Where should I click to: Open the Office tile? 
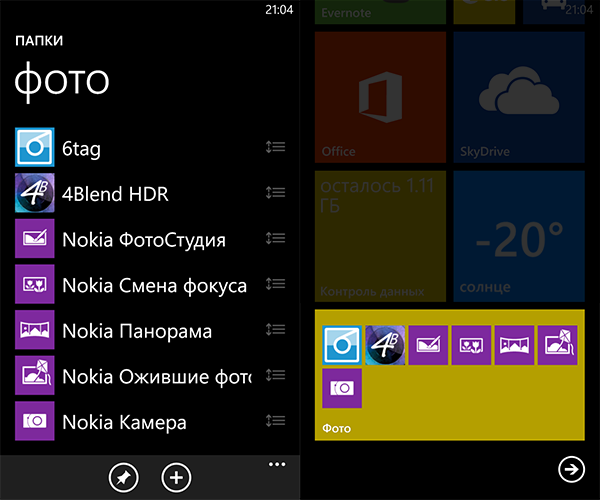click(x=380, y=98)
